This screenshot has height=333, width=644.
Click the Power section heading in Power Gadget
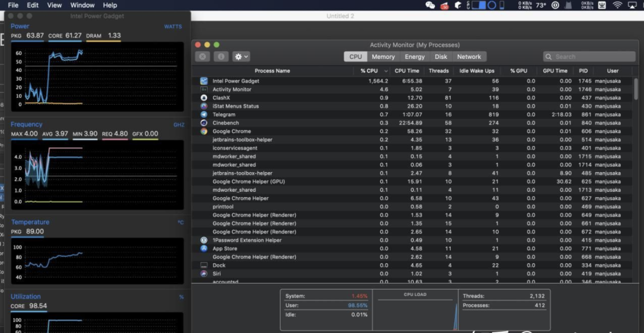tap(20, 26)
